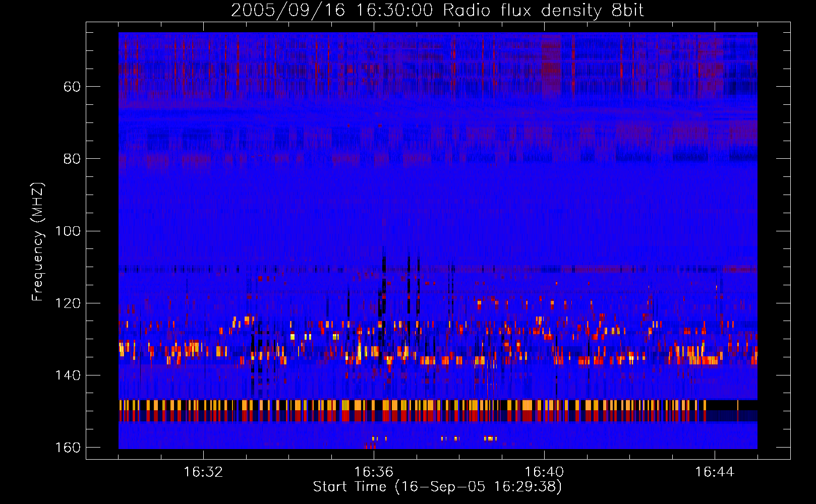The width and height of the screenshot is (816, 504).
Task: Click the 60 frequency tick label
Action: pyautogui.click(x=72, y=87)
